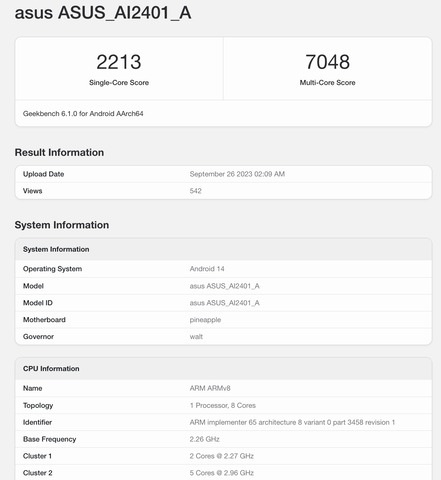Click the Model ID label
Viewport: 441px width, 480px height.
click(38, 303)
